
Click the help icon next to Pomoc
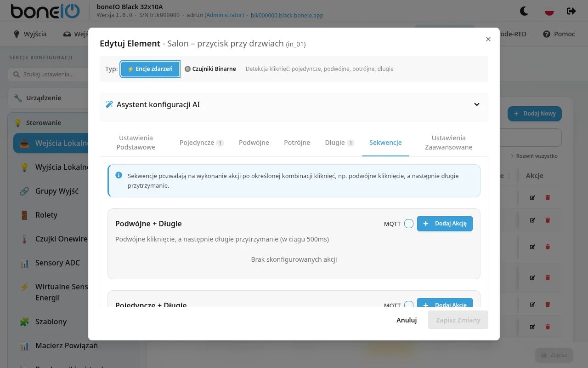[x=547, y=34]
